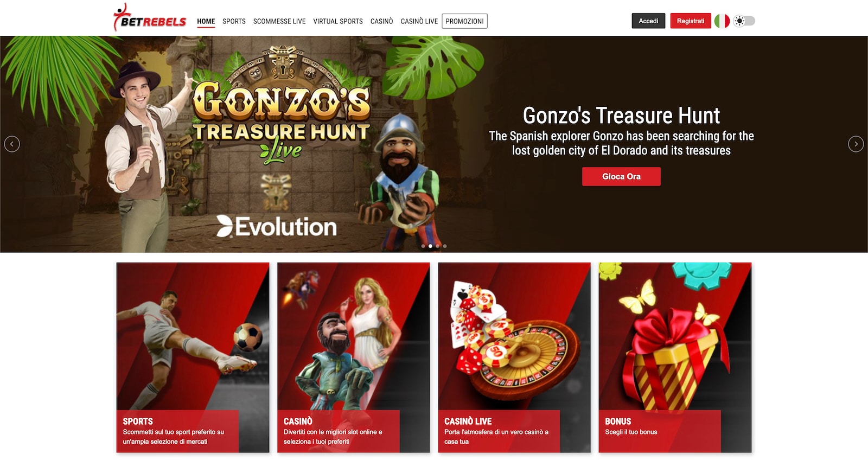Click the red Registrati button
868x460 pixels.
[x=691, y=21]
